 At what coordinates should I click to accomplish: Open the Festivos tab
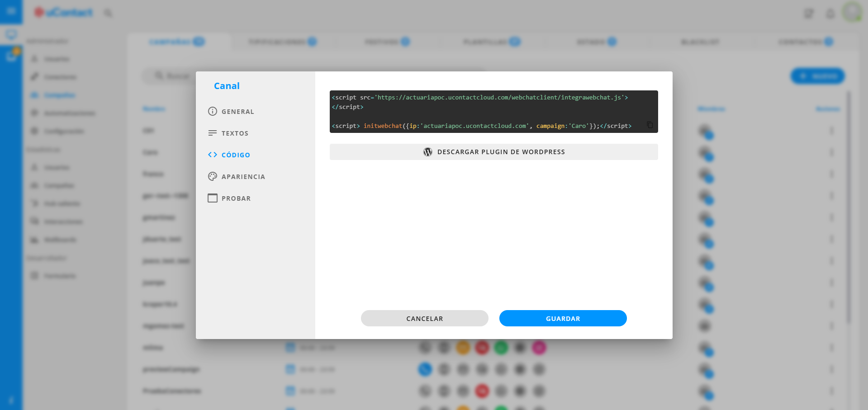[x=387, y=42]
